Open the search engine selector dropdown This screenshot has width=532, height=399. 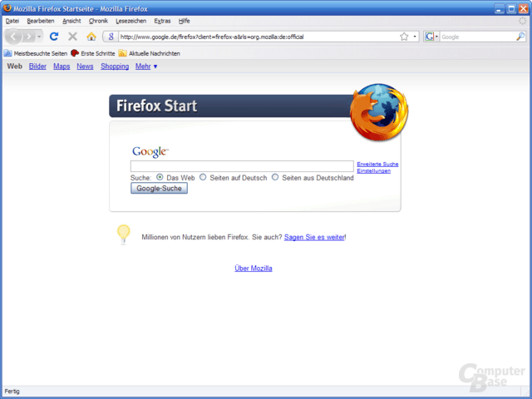pos(431,37)
